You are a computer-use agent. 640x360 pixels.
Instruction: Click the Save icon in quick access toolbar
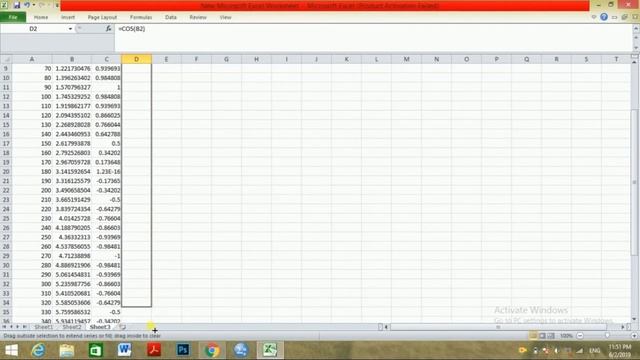coord(17,5)
